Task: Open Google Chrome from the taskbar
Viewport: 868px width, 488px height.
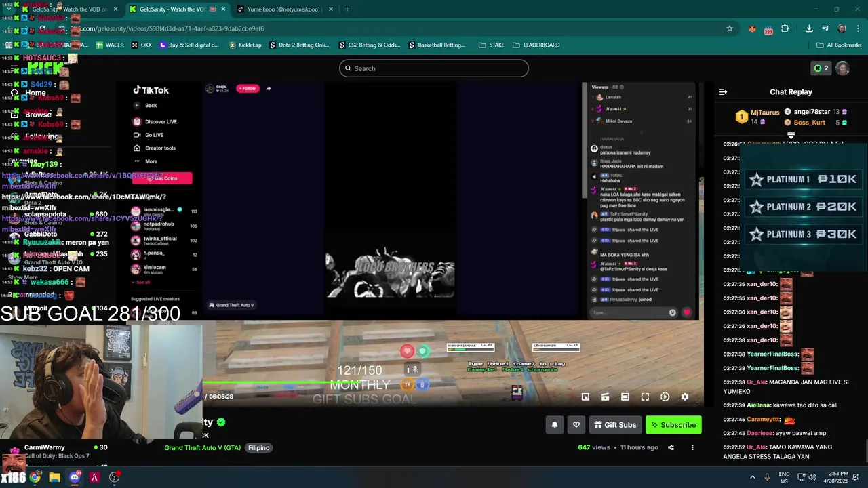Action: coord(35,477)
